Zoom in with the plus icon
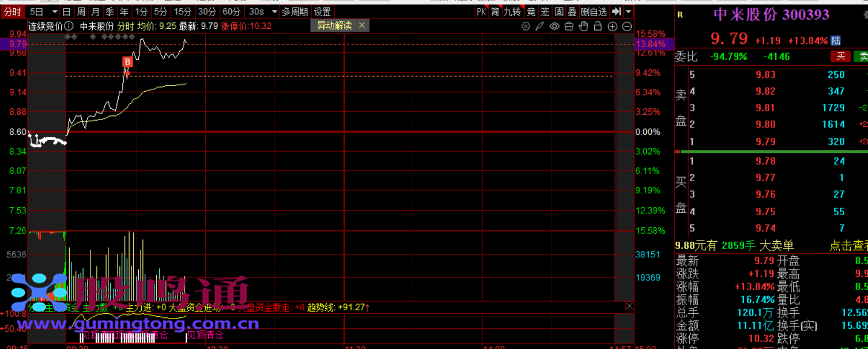Image resolution: width=868 pixels, height=349 pixels. pos(613,26)
